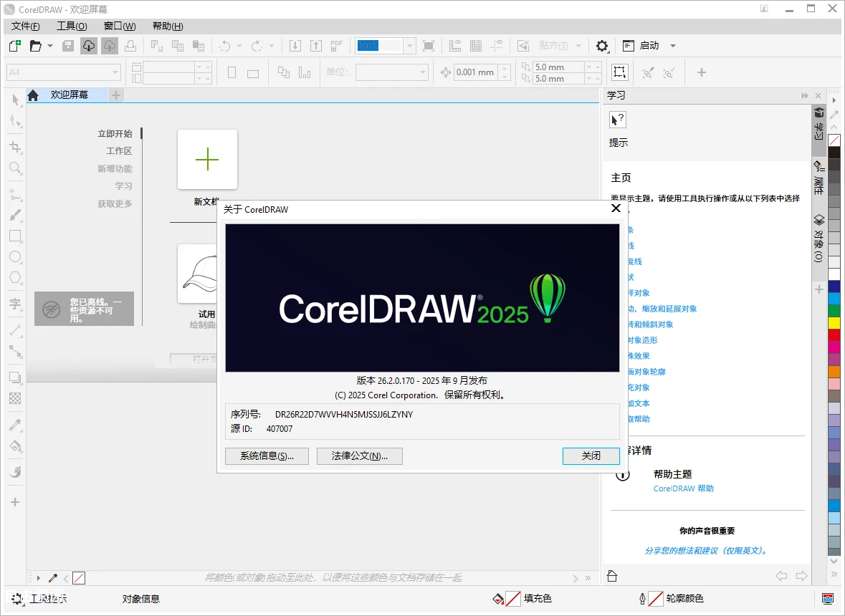This screenshot has width=845, height=616.
Task: Click the 系统信息(S)... button
Action: pos(267,456)
